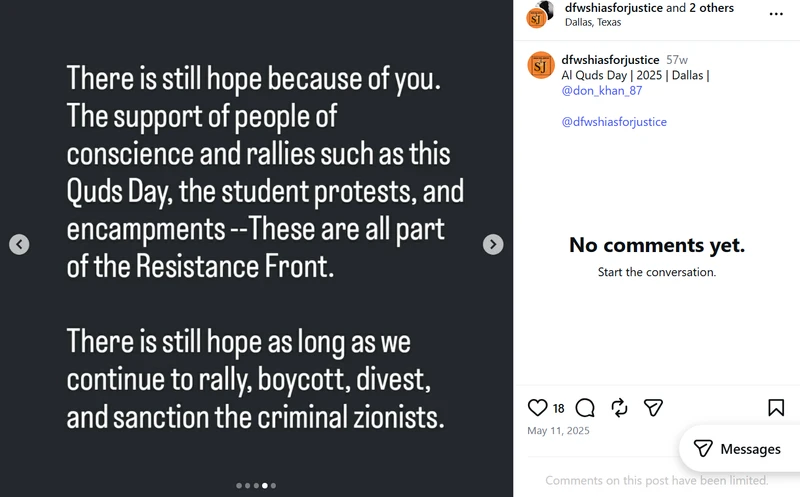Click the caption author's SJ avatar
The height and width of the screenshot is (497, 800).
pos(541,65)
